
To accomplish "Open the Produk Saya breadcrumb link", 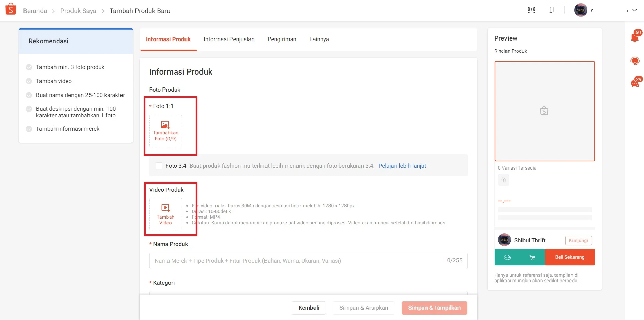I will click(78, 11).
